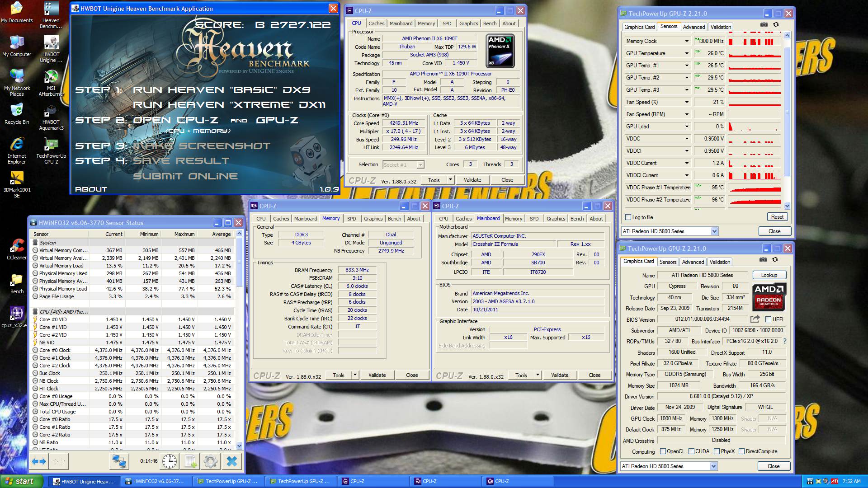Image resolution: width=868 pixels, height=488 pixels.
Task: Launch CCleaner from the desktop
Action: (17, 249)
